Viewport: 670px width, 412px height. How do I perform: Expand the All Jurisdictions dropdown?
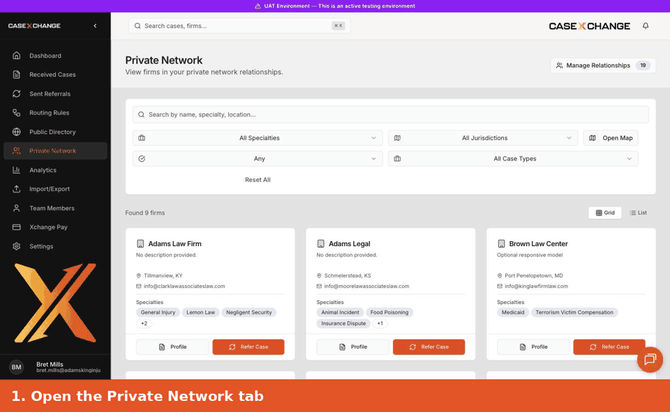(x=483, y=138)
